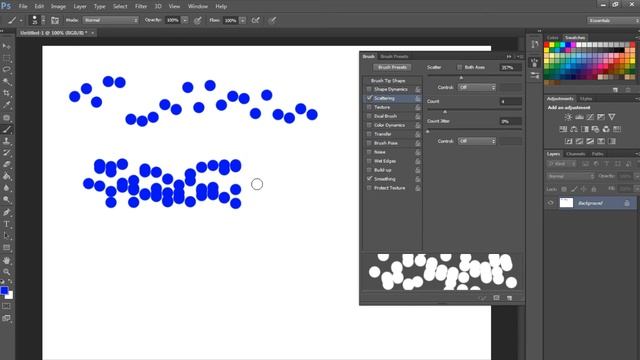The width and height of the screenshot is (640, 360).
Task: Open the Window menu
Action: [x=198, y=6]
